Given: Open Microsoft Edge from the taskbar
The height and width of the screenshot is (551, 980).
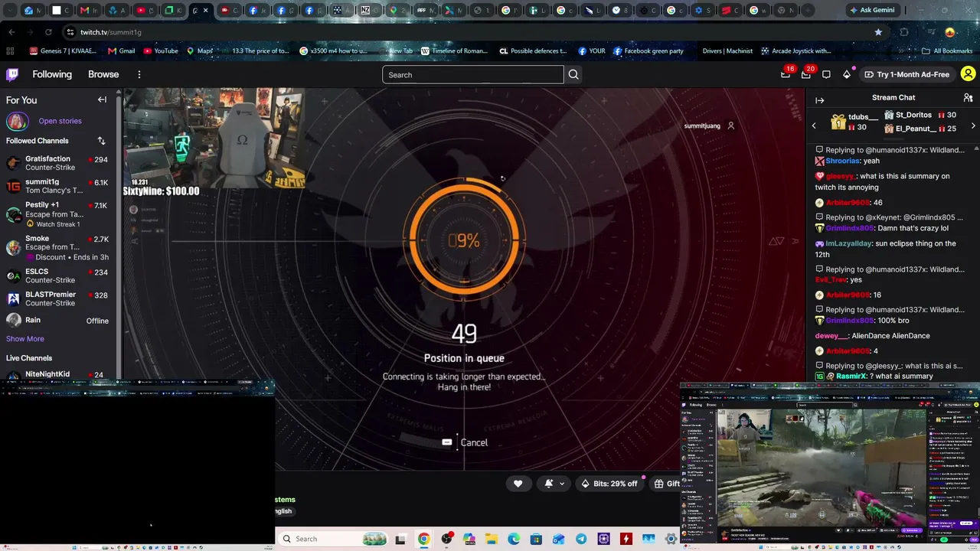Looking at the screenshot, I should coord(514,539).
